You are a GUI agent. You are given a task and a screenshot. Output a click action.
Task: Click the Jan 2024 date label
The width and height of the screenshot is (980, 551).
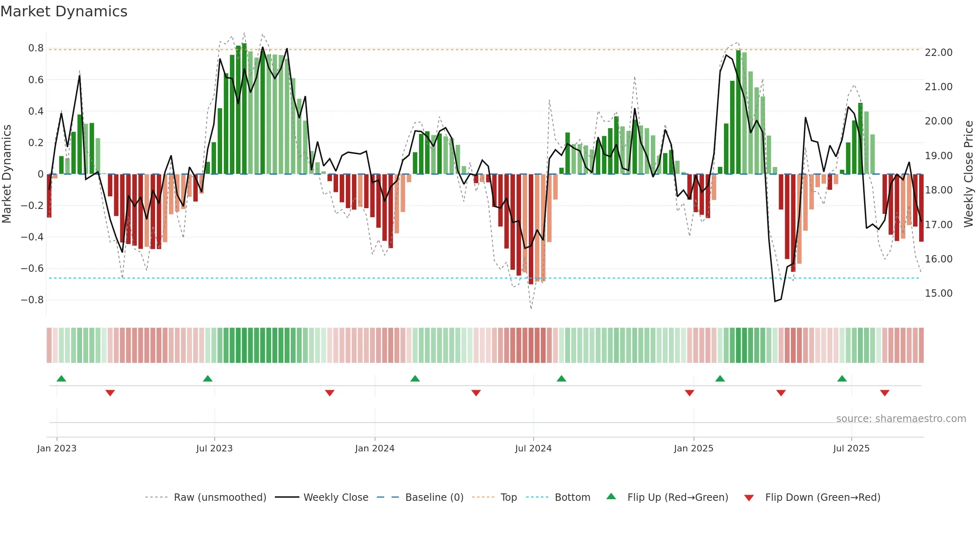point(375,448)
